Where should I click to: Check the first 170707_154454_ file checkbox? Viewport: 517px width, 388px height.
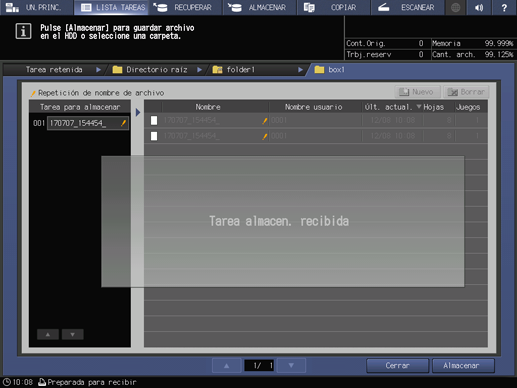pos(154,120)
